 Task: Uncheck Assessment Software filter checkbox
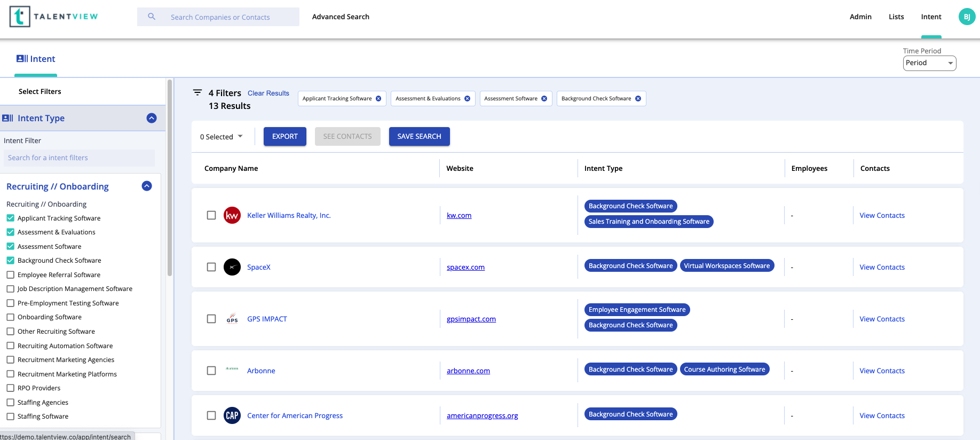tap(10, 246)
